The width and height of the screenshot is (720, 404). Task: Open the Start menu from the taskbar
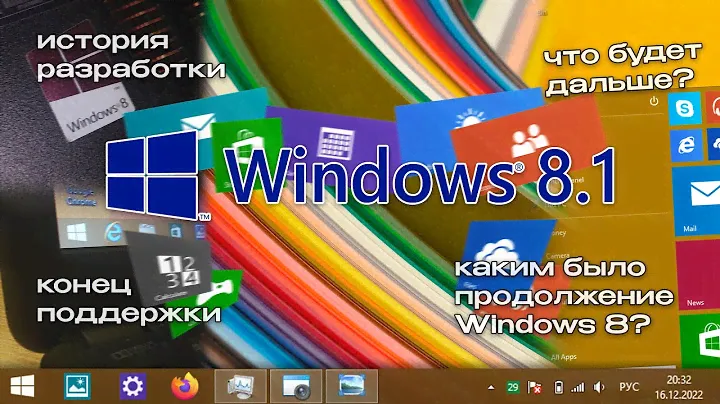[x=22, y=385]
